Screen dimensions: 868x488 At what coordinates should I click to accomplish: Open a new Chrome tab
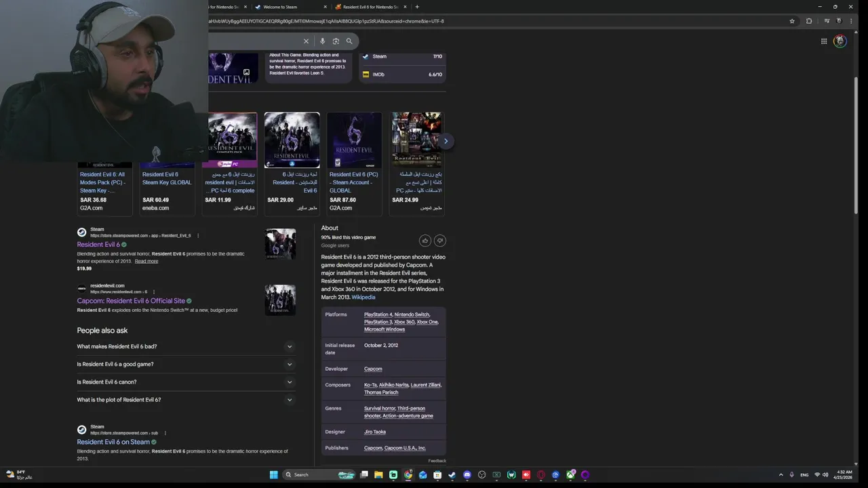[416, 7]
